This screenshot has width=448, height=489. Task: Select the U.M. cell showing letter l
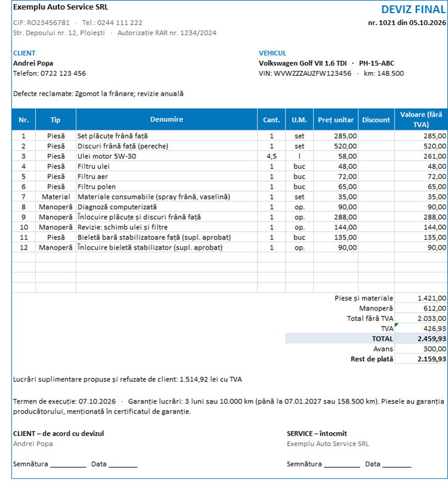point(299,156)
